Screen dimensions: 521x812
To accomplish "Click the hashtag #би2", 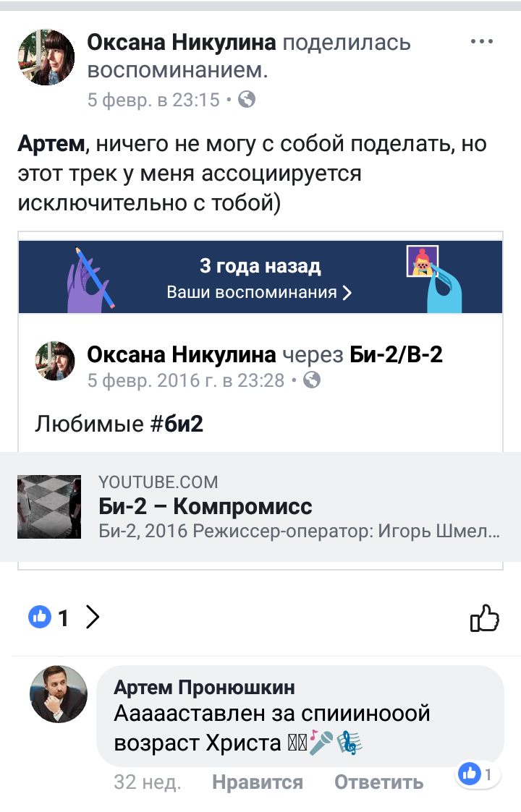I will (x=177, y=424).
